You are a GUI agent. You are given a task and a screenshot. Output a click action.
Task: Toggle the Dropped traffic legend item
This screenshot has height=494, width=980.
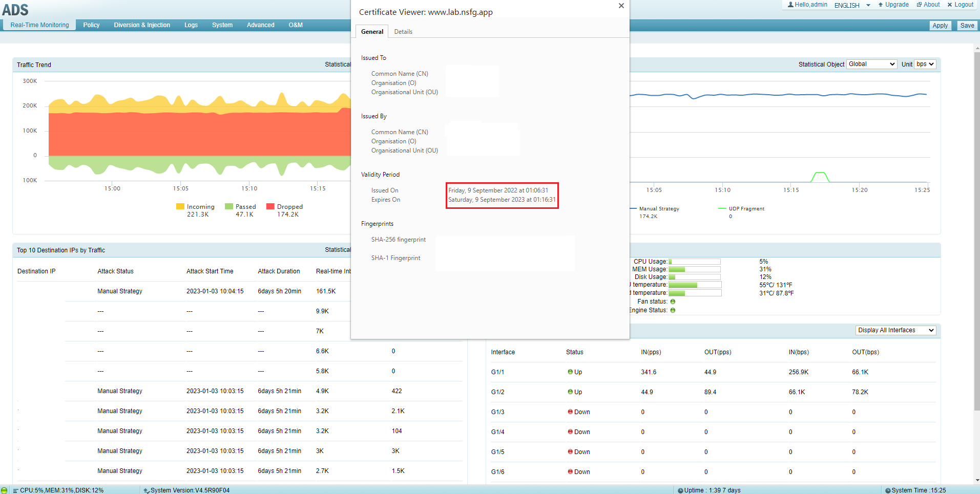pos(284,207)
